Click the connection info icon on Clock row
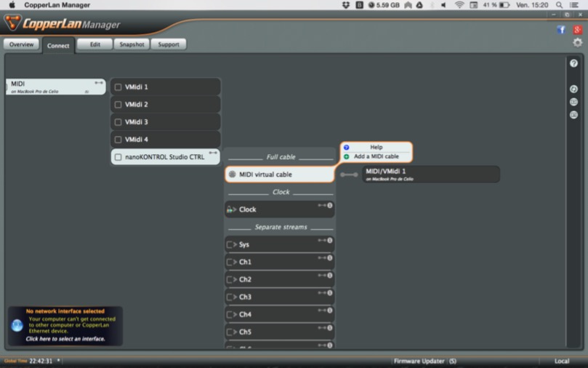This screenshot has height=368, width=588. tap(329, 205)
